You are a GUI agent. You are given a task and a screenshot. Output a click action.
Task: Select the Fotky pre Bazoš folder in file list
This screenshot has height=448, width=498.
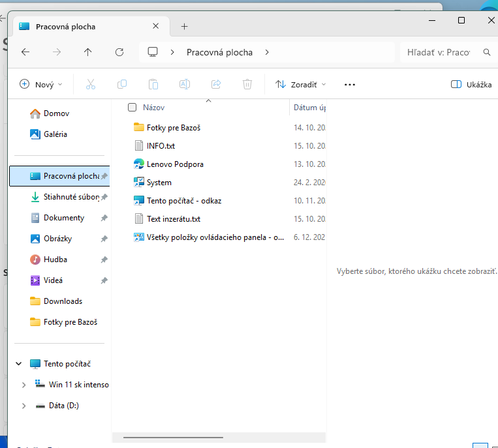(174, 128)
